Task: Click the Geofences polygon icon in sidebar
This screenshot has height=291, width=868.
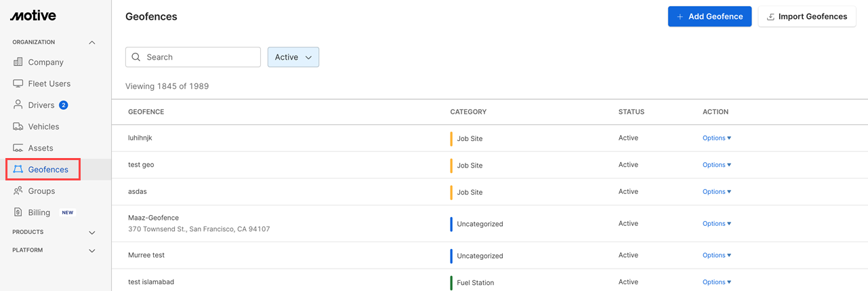Action: click(18, 170)
